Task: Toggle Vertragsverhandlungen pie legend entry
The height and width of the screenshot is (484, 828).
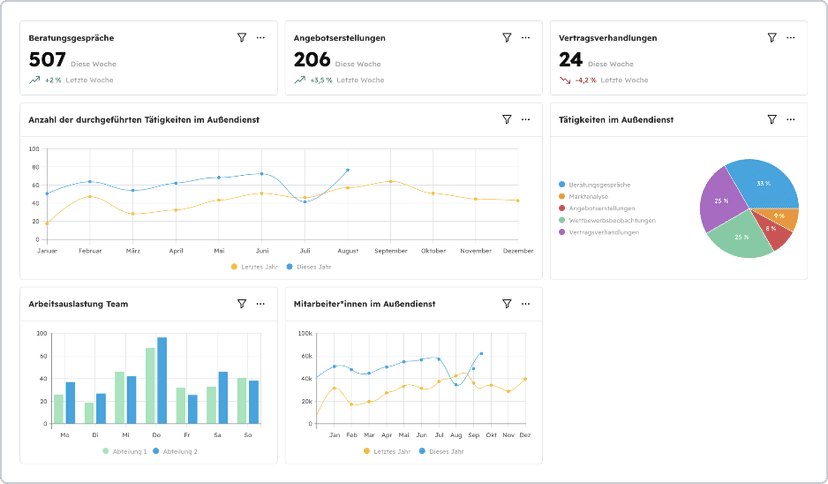Action: click(x=599, y=232)
